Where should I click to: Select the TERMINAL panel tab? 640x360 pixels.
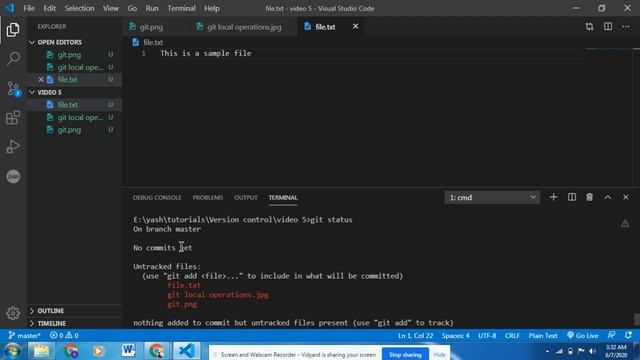283,198
